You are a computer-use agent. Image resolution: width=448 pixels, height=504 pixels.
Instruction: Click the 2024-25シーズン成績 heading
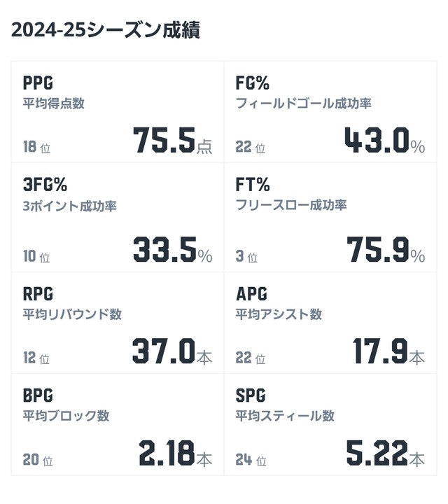click(x=106, y=30)
